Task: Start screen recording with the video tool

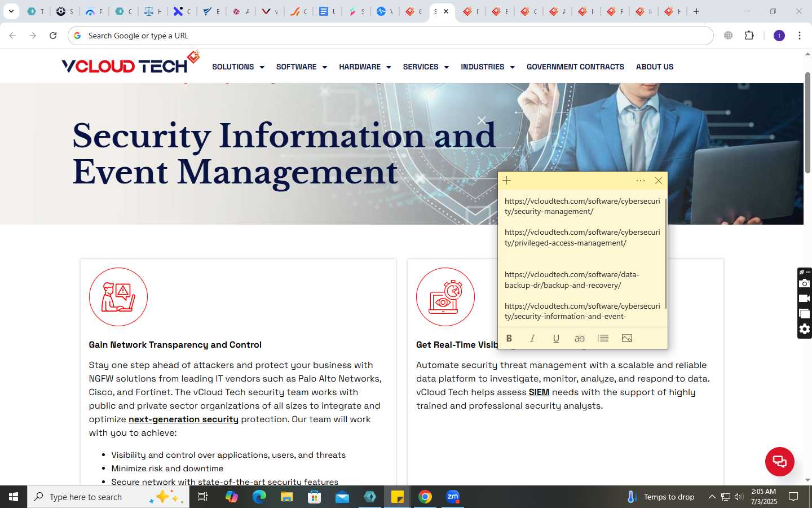Action: coord(805,299)
